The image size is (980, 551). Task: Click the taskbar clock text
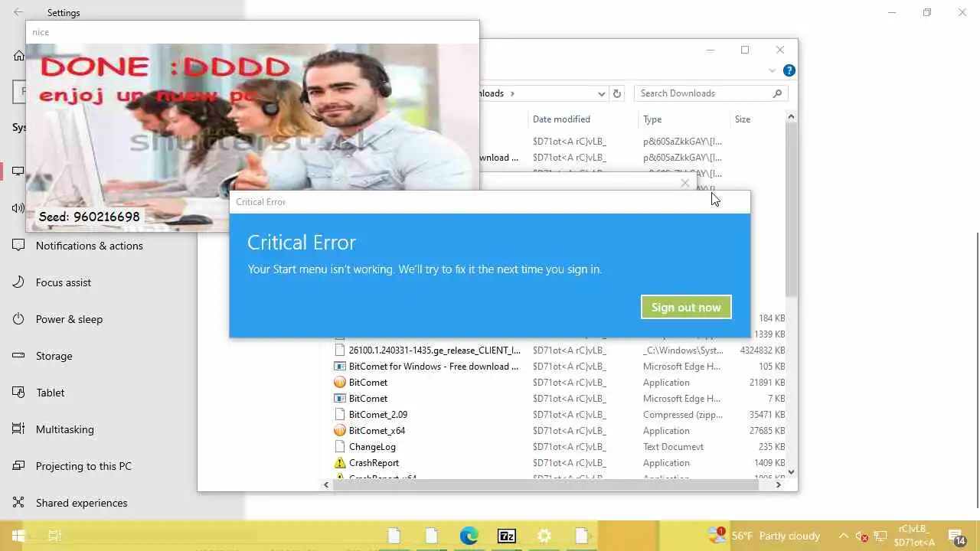(914, 536)
